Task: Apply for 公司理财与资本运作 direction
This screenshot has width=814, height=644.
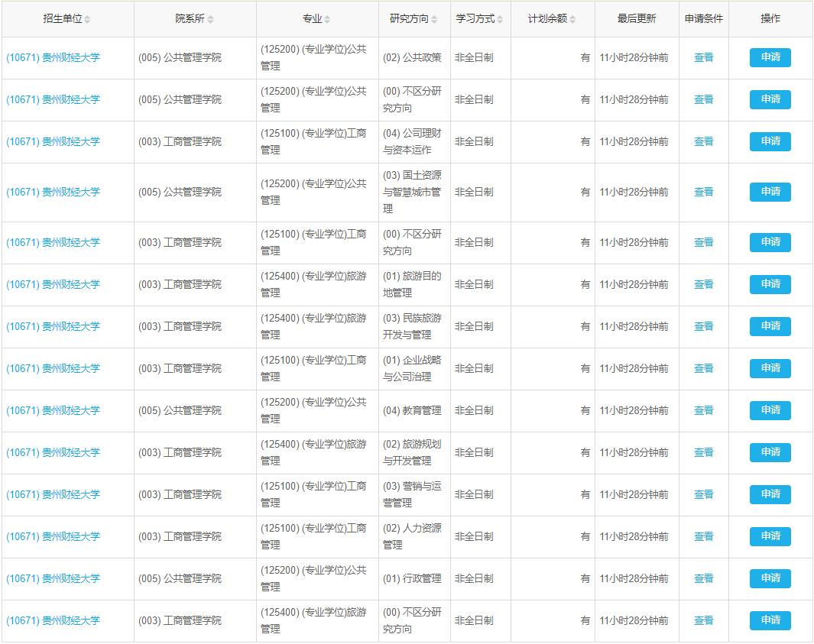Action: click(770, 141)
